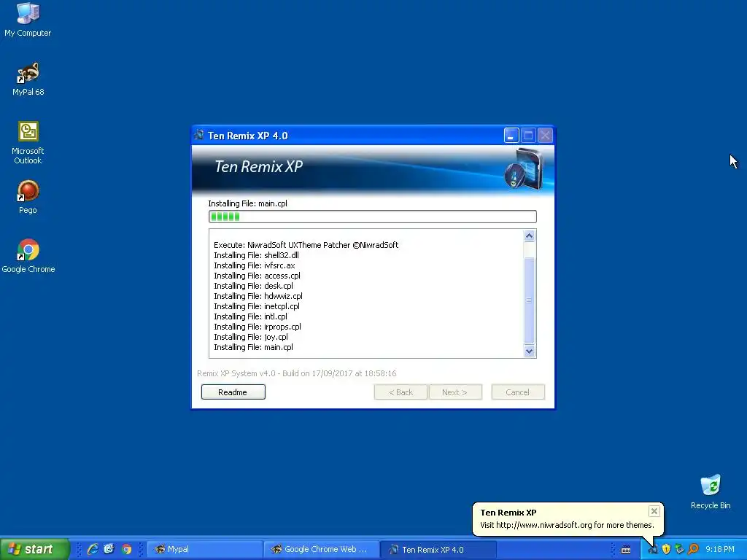Launch Internet Explorer from Quick Launch
747x560 pixels.
[93, 549]
